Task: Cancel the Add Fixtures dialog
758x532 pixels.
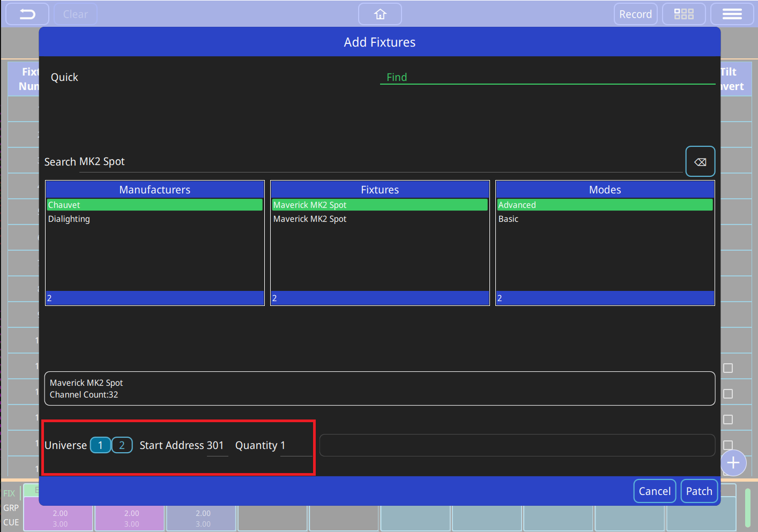Action: tap(654, 491)
